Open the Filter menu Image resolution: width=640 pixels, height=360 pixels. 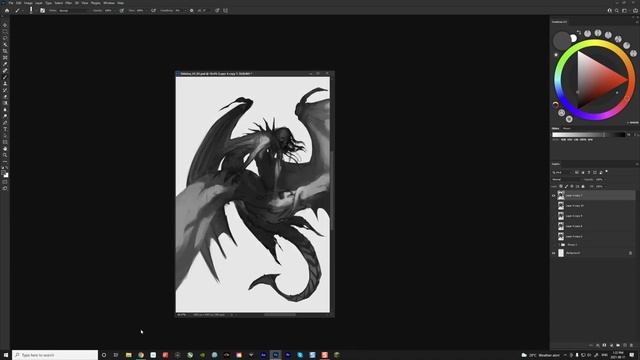[69, 3]
